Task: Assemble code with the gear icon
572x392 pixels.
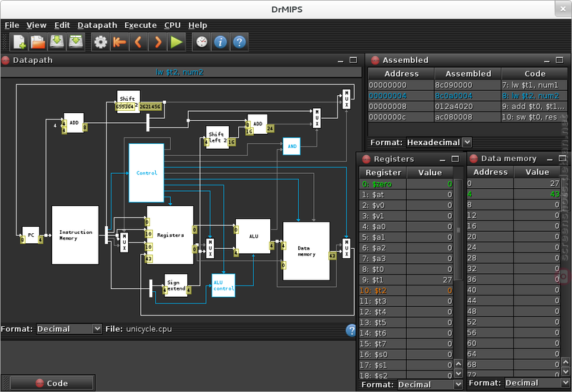Action: tap(100, 42)
